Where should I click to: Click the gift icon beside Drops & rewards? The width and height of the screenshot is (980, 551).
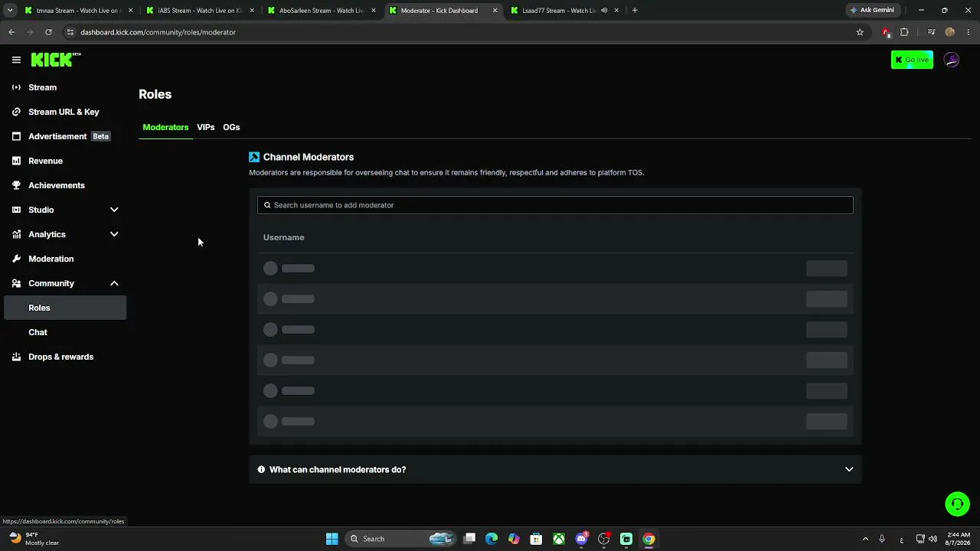pyautogui.click(x=16, y=357)
